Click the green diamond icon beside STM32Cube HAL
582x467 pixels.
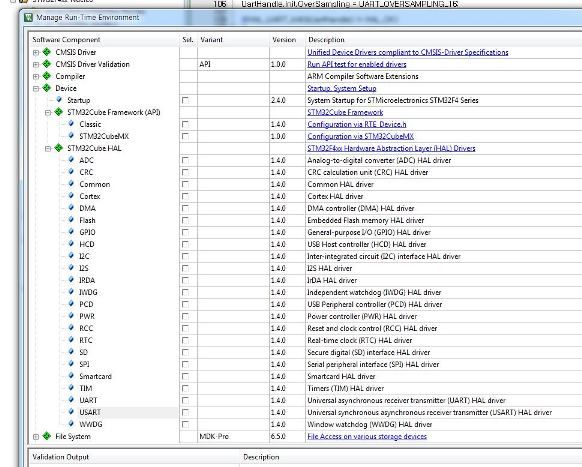[58, 148]
